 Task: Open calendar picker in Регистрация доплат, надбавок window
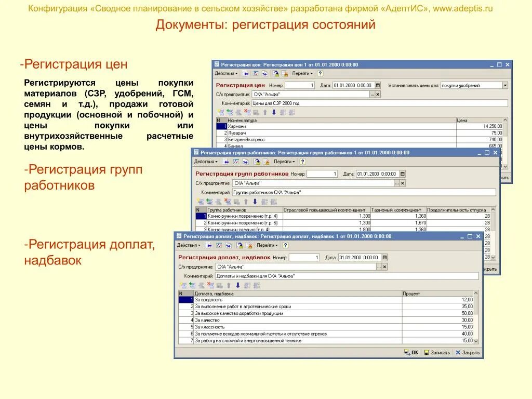(x=384, y=258)
